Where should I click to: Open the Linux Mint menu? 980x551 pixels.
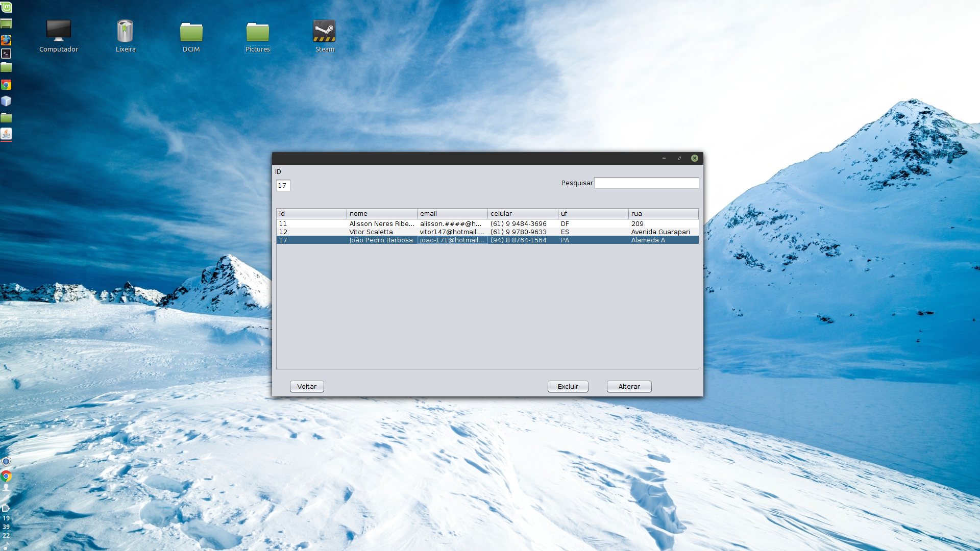coord(6,7)
